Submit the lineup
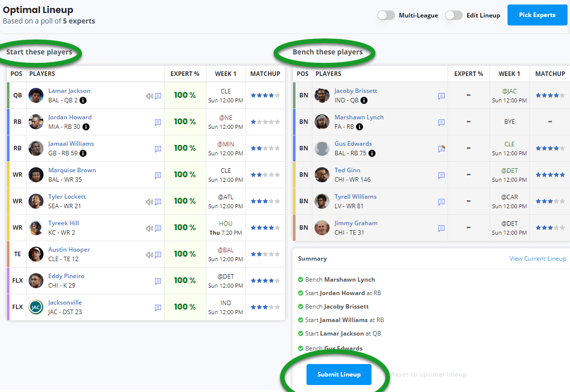570x392 pixels. 339,375
